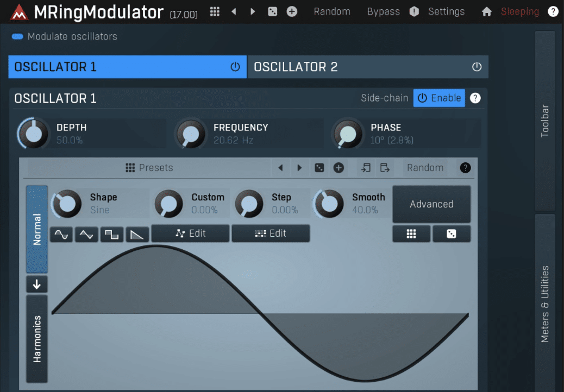Click the oscillator shape Random button
564x392 pixels.
425,168
